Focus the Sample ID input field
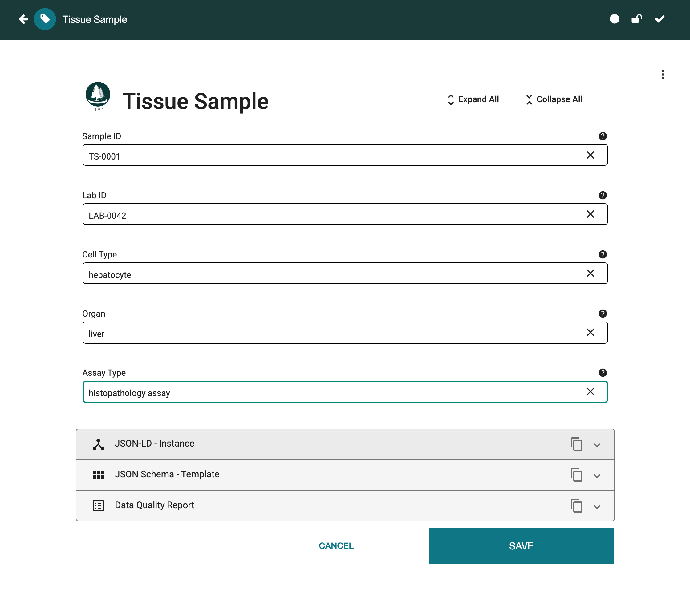Image resolution: width=690 pixels, height=616 pixels. pos(345,155)
